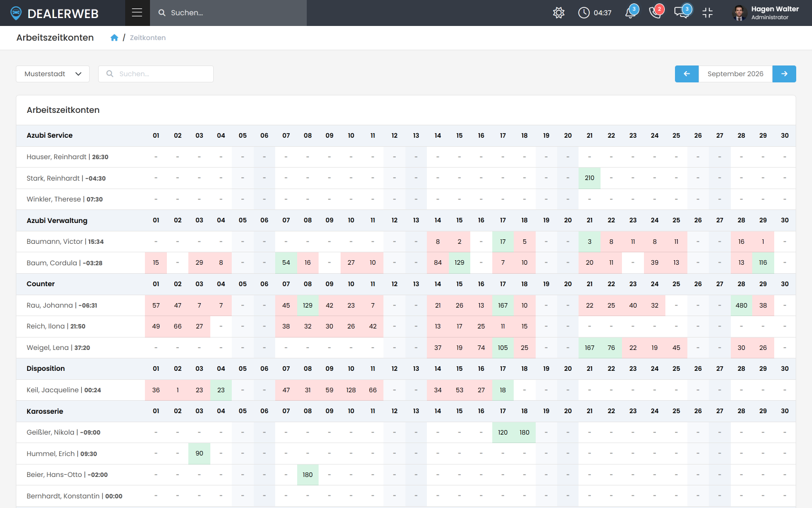
Task: Click the Azubi Verwaltung group header
Action: tap(57, 221)
